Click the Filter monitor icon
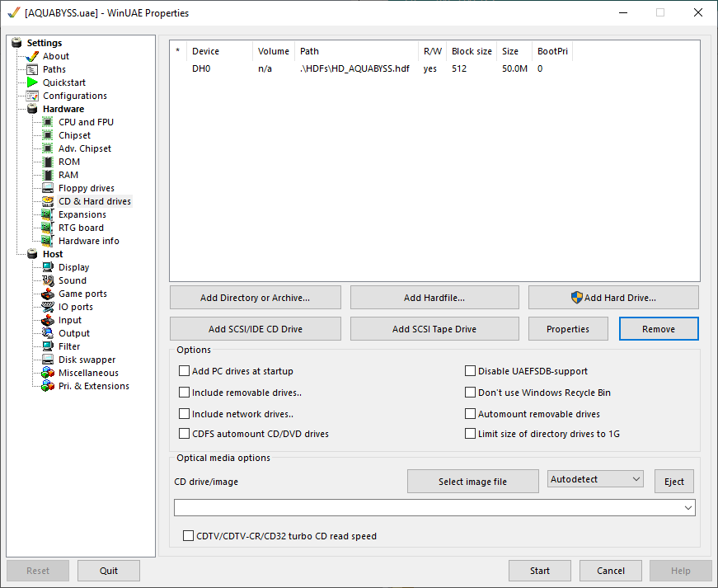Image resolution: width=718 pixels, height=588 pixels. (48, 346)
